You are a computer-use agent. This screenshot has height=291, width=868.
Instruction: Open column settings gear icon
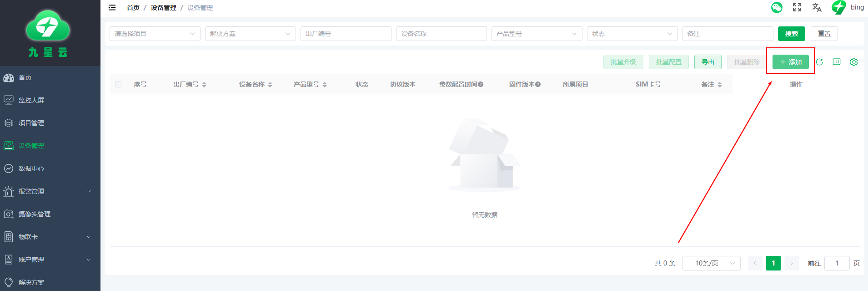click(x=854, y=62)
